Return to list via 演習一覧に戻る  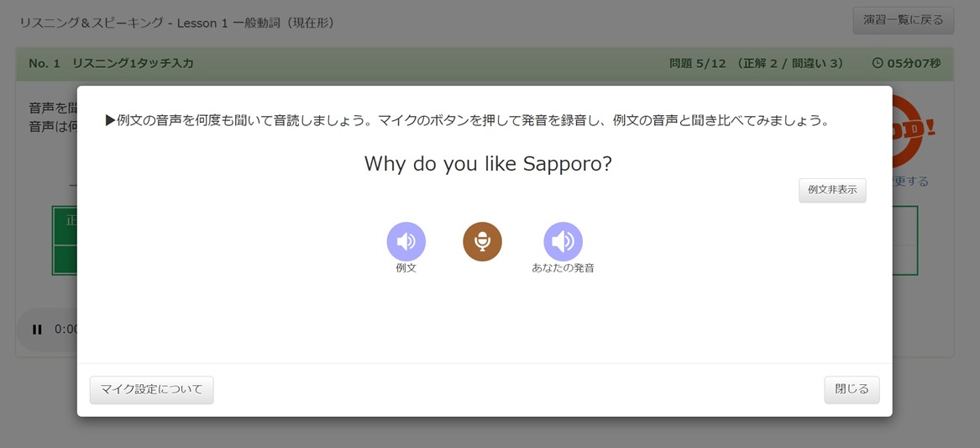(x=903, y=20)
